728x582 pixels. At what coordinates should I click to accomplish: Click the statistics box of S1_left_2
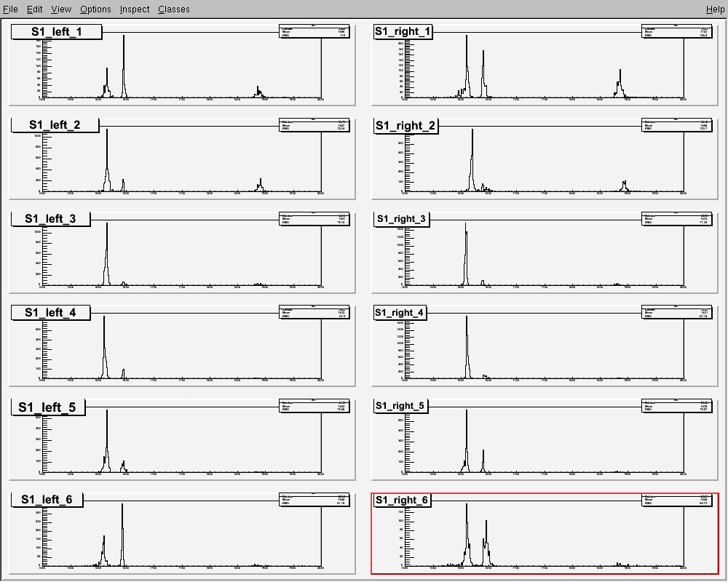pos(314,125)
